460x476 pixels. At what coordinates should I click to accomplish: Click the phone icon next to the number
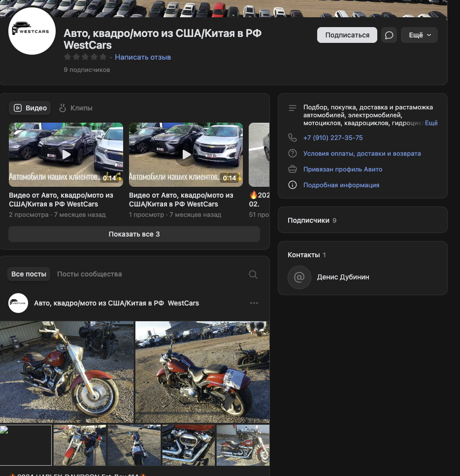click(293, 138)
